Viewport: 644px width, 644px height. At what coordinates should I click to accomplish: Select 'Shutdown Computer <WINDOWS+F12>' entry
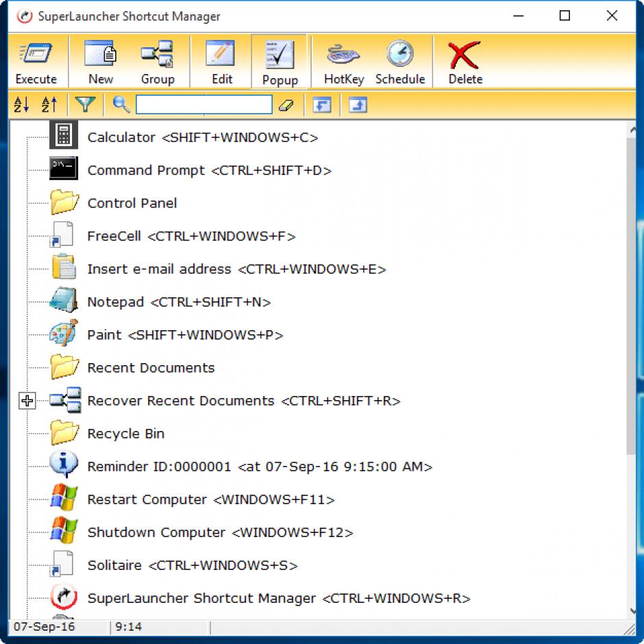(x=220, y=532)
